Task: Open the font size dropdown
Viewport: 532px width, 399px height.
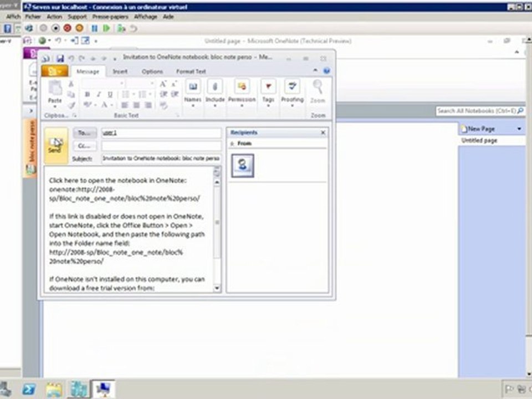Action: tap(152, 84)
